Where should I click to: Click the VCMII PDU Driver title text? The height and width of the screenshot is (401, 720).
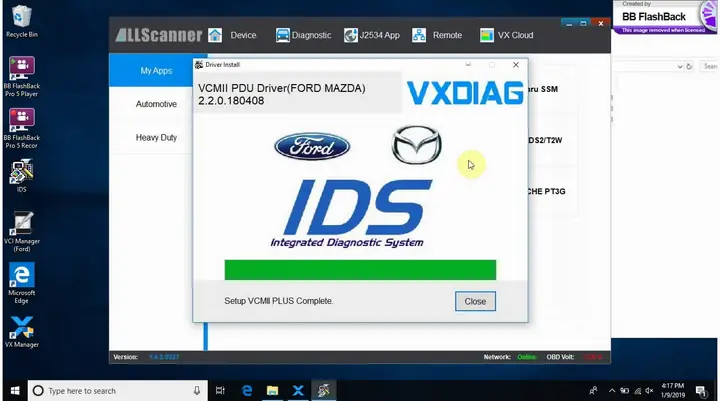(282, 94)
